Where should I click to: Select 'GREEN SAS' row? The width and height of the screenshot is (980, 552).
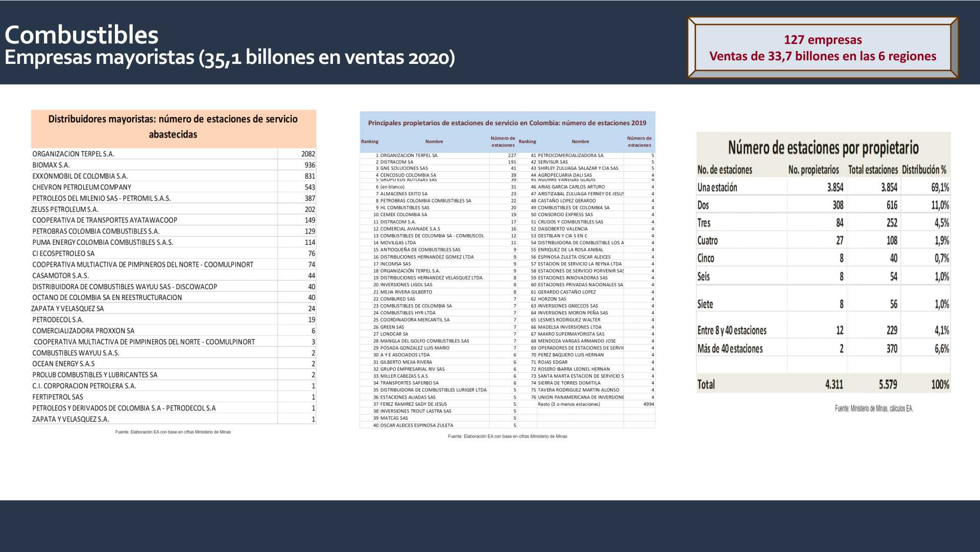click(439, 327)
